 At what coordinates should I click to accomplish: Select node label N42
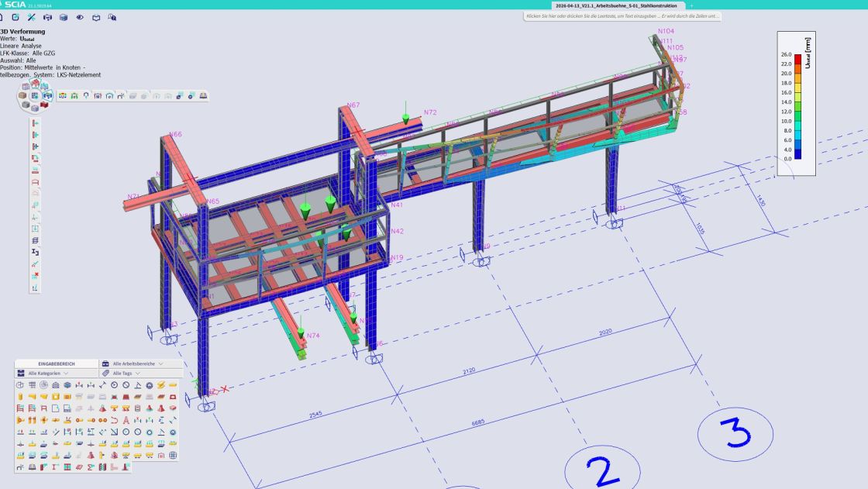pos(397,231)
